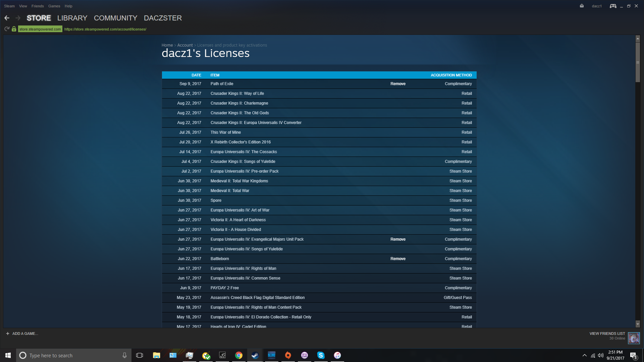The image size is (644, 362).
Task: Click the store URL address field
Action: coord(105,29)
